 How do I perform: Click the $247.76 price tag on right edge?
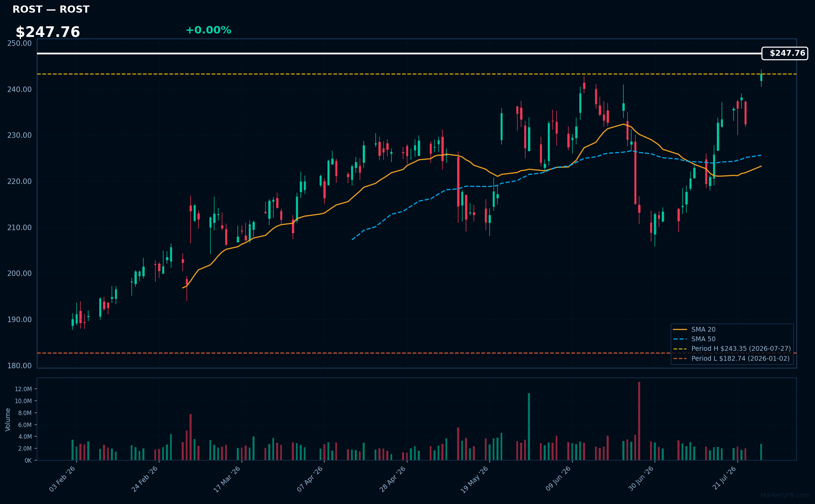point(785,53)
